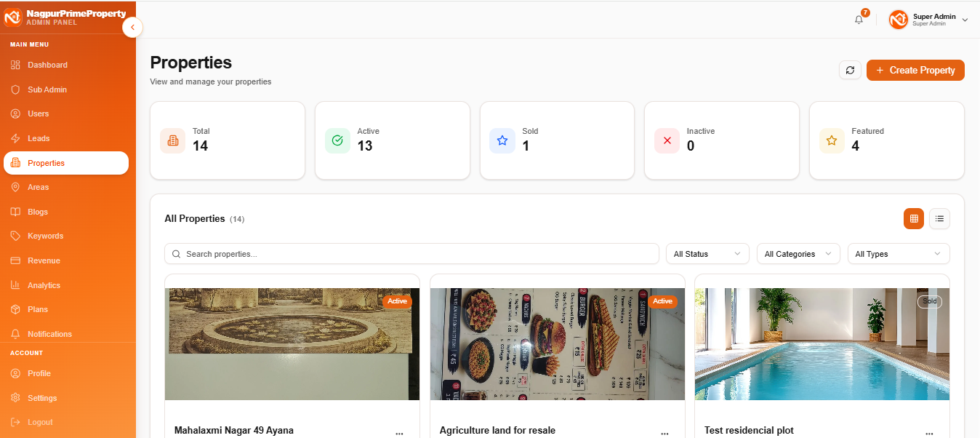This screenshot has width=980, height=438.
Task: Click the Search properties field
Action: (x=411, y=254)
